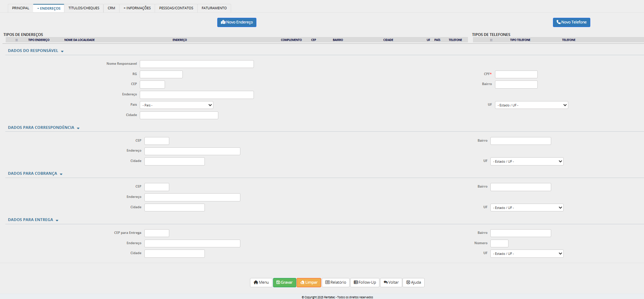Switch to the Principal tab

(21, 8)
